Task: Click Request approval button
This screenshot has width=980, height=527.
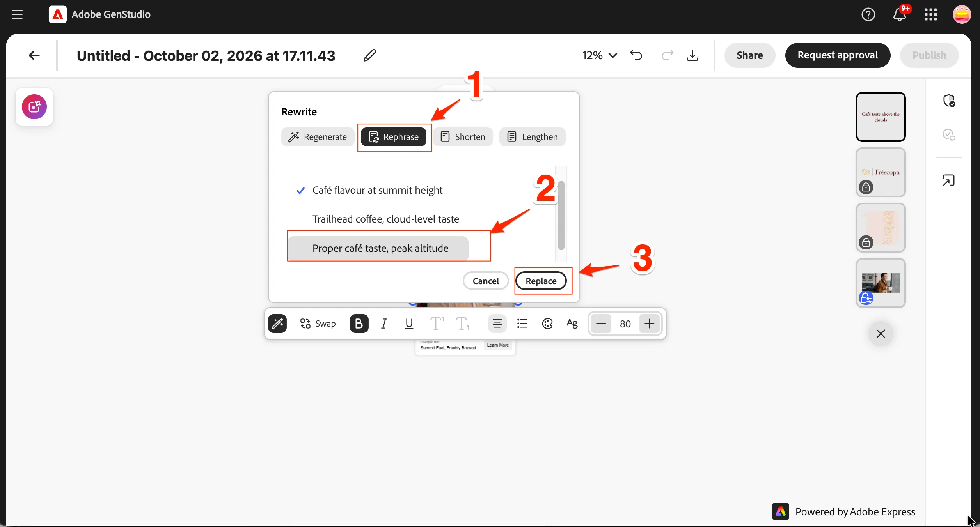Action: pos(838,55)
